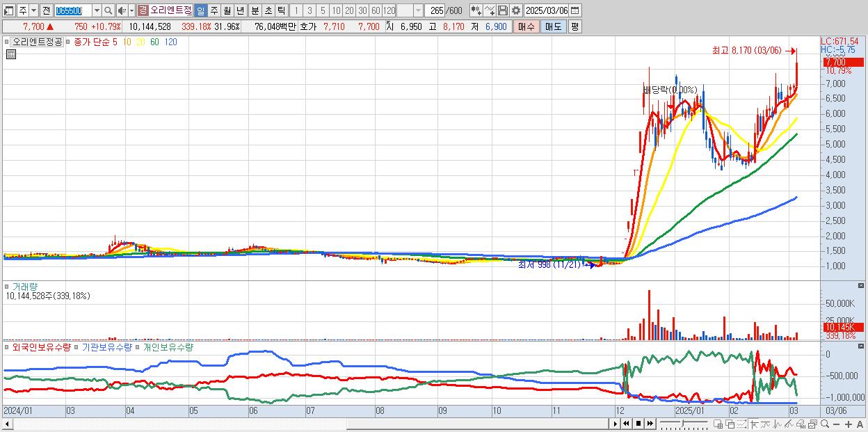Click the bottom magnifier zoom icon

pyautogui.click(x=825, y=424)
